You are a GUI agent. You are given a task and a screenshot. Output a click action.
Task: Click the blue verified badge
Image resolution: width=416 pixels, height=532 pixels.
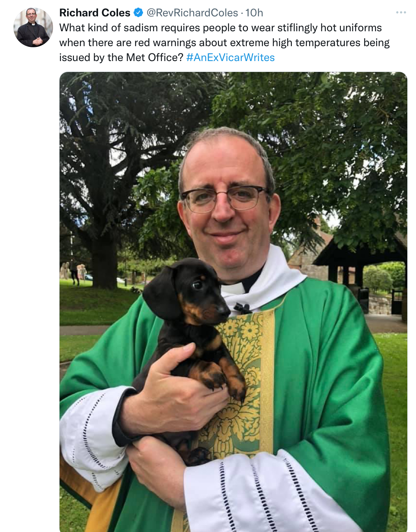tap(138, 13)
